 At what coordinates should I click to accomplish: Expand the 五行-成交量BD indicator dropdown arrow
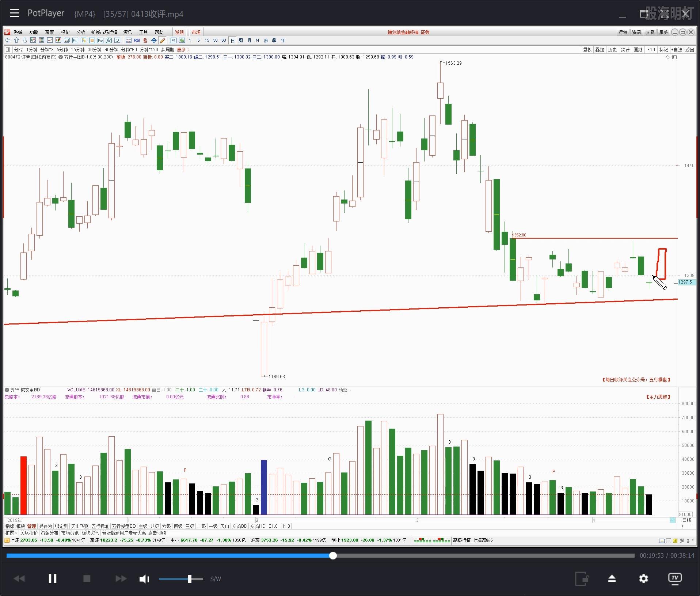click(7, 390)
